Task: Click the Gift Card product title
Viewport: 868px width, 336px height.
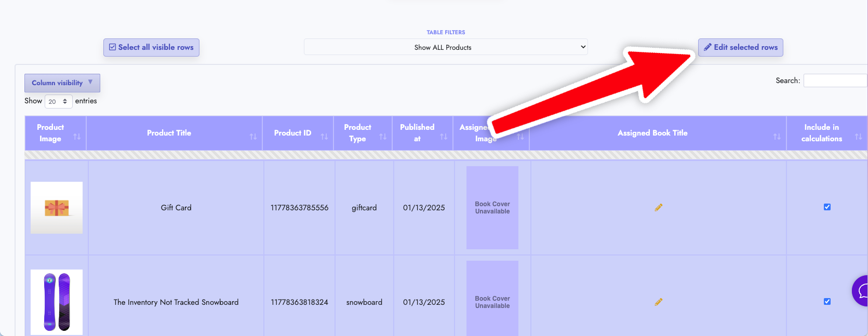Action: coord(176,208)
